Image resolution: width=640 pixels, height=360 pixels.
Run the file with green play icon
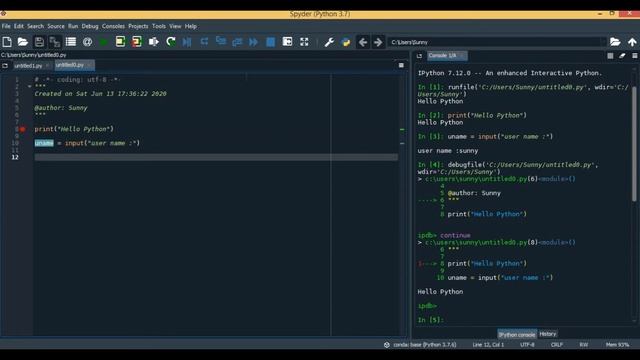[x=104, y=42]
